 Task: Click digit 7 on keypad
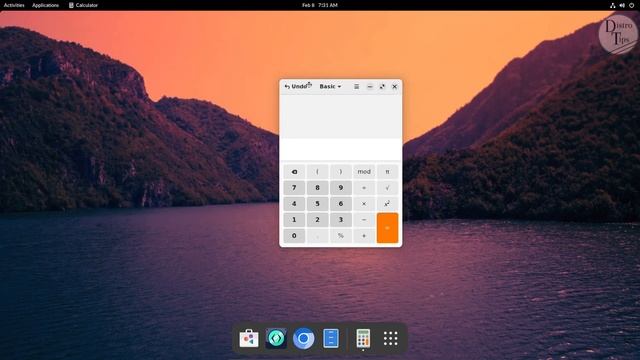[x=294, y=188]
